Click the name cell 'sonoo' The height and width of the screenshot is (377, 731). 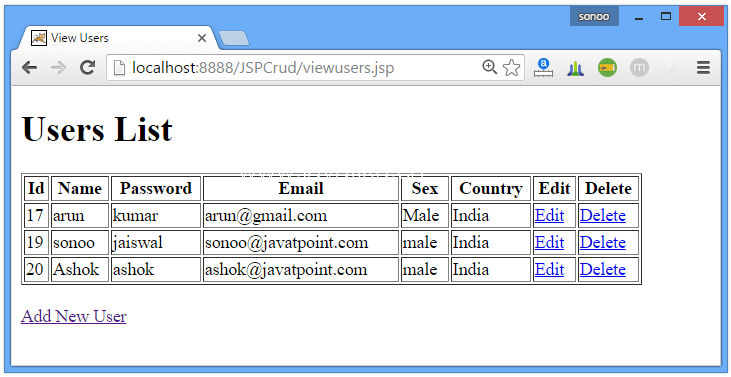coord(80,242)
